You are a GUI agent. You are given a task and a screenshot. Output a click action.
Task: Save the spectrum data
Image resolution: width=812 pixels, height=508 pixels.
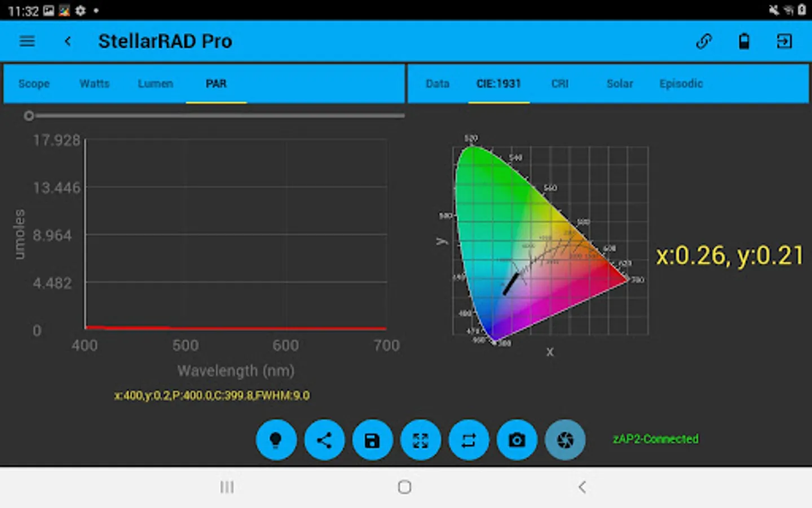point(372,440)
